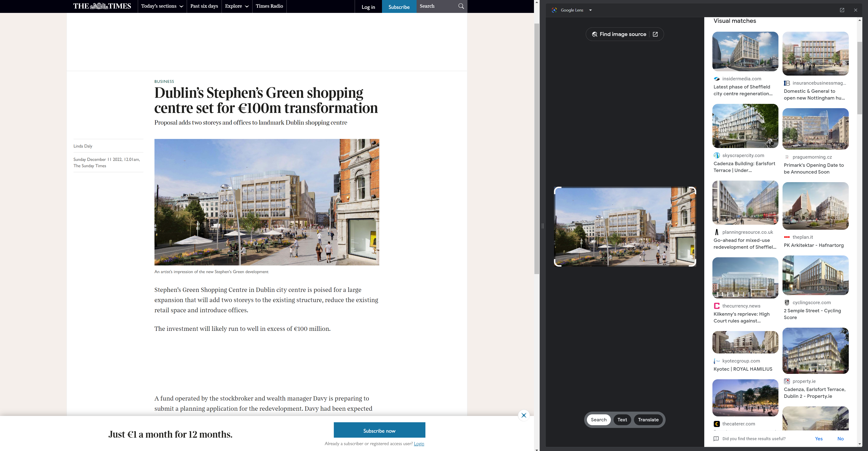
Task: Open Cadenza Building Earlsfort Terrace thumbnail
Action: pos(745,126)
